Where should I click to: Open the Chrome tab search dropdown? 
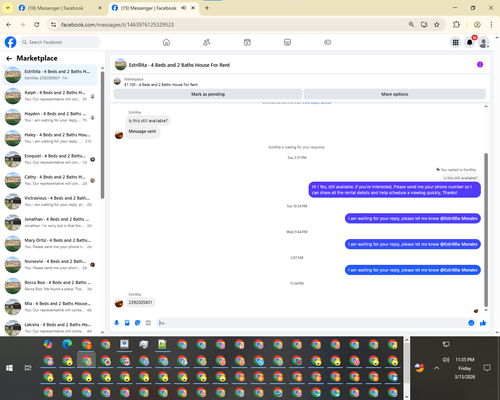pyautogui.click(x=8, y=8)
